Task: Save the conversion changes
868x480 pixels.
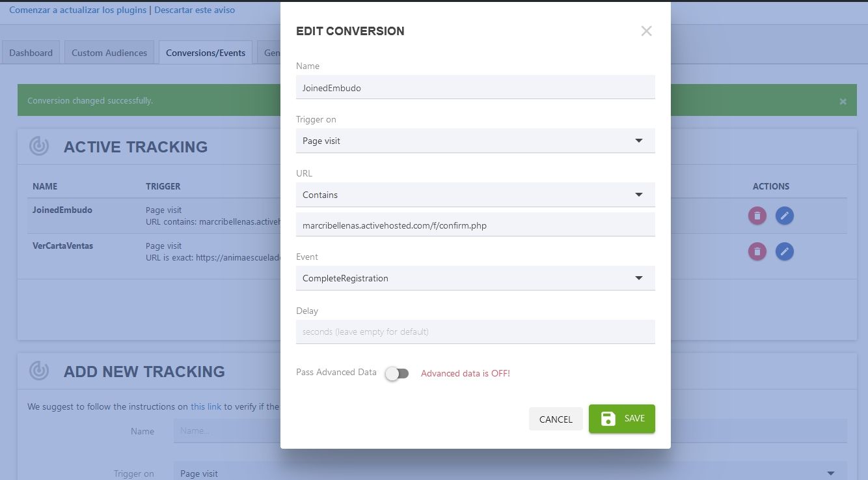Action: (x=622, y=419)
